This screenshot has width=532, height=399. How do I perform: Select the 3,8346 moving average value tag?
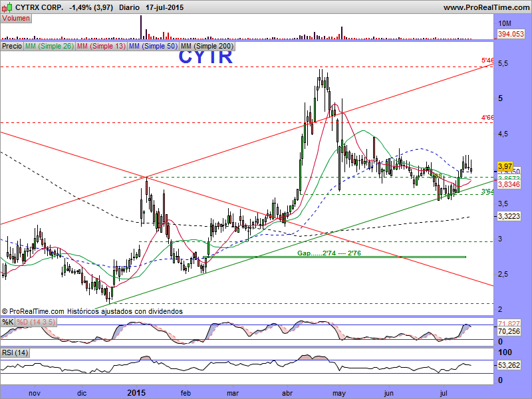(x=509, y=185)
